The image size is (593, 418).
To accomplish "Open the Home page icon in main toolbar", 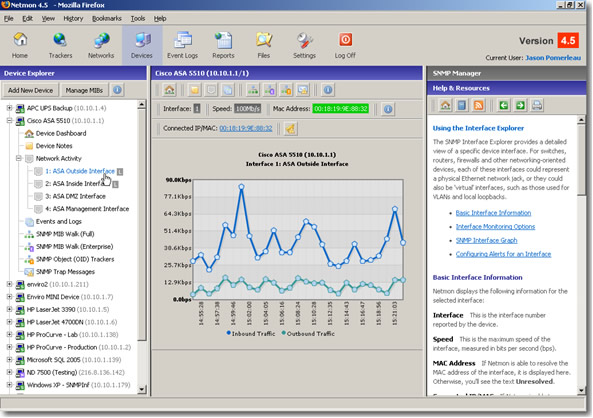I will (20, 45).
